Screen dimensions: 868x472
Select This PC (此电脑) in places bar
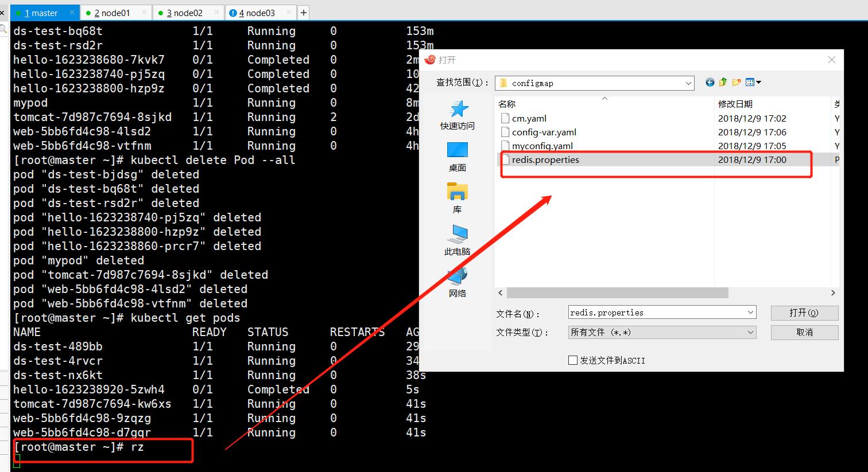pyautogui.click(x=457, y=241)
